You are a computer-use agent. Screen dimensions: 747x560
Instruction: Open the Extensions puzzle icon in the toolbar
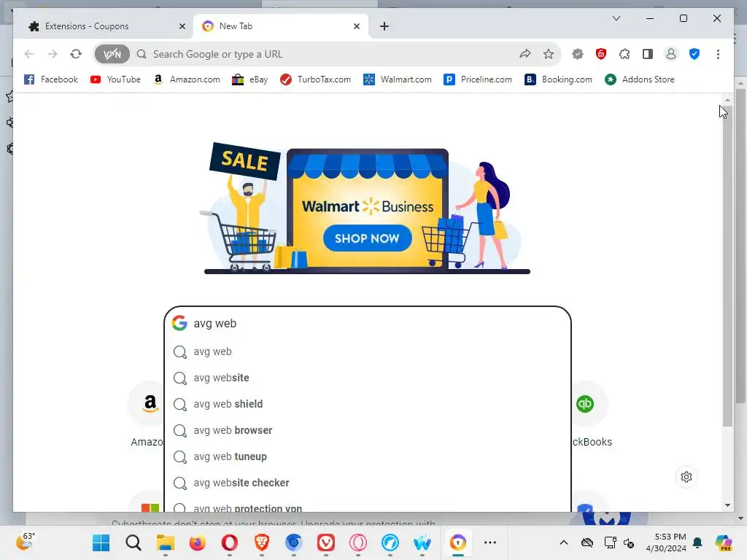coord(624,54)
